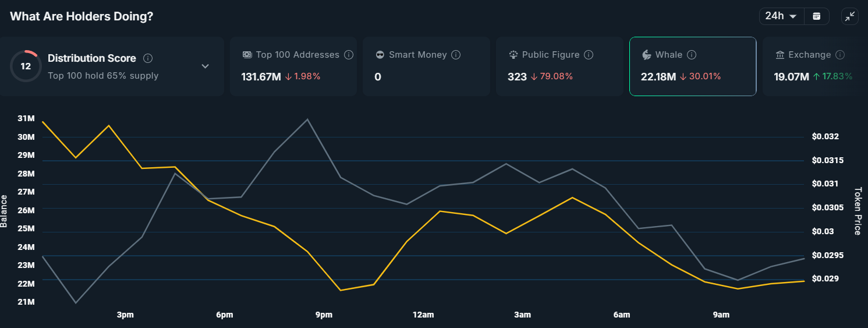Select the Top 100 Addresses card
868x328 pixels.
[x=293, y=66]
